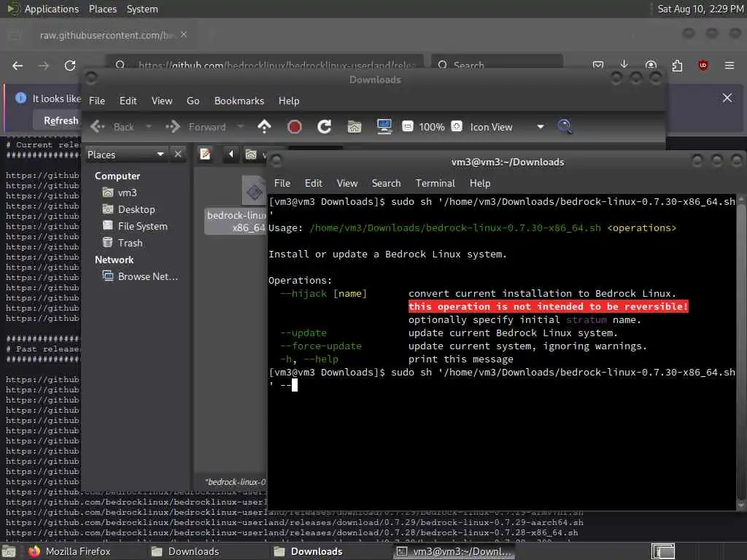Dismiss the Firefox notification bar
Image resolution: width=747 pixels, height=560 pixels.
(x=727, y=98)
